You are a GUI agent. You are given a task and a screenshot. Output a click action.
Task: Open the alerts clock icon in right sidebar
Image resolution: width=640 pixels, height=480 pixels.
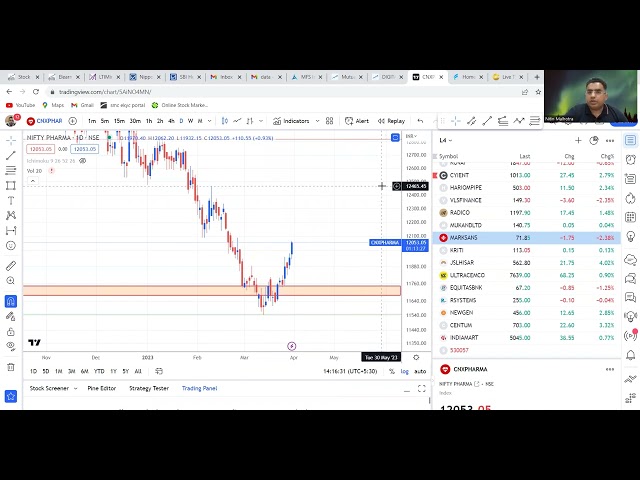pyautogui.click(x=630, y=159)
